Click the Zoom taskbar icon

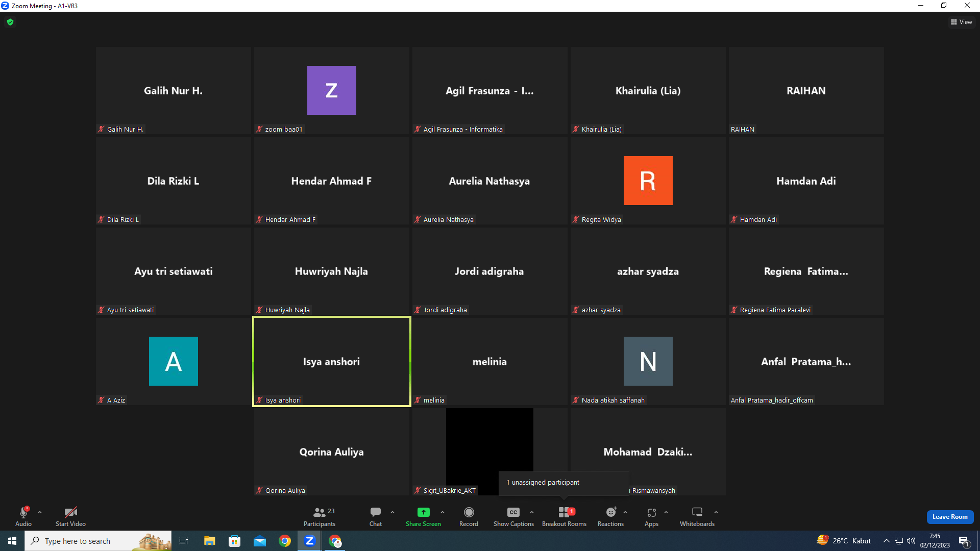(309, 541)
